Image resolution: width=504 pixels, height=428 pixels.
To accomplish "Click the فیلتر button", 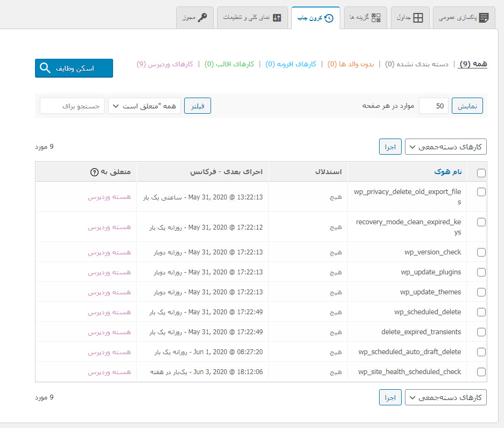I will pyautogui.click(x=198, y=106).
